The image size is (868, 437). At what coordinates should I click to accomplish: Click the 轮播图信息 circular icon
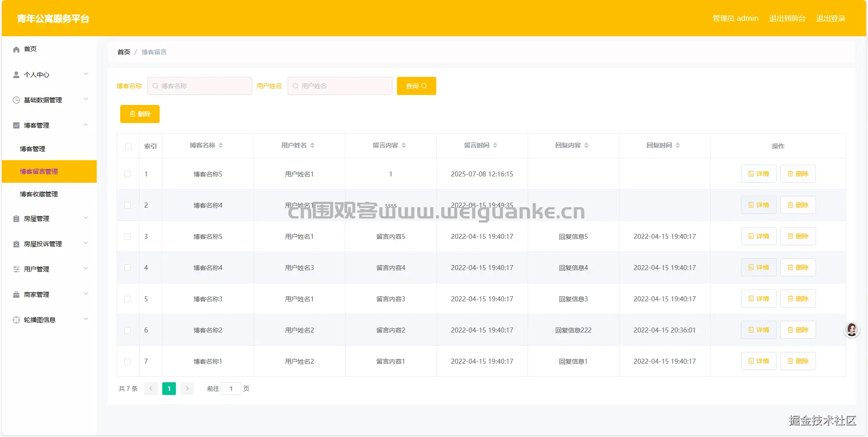pyautogui.click(x=16, y=320)
